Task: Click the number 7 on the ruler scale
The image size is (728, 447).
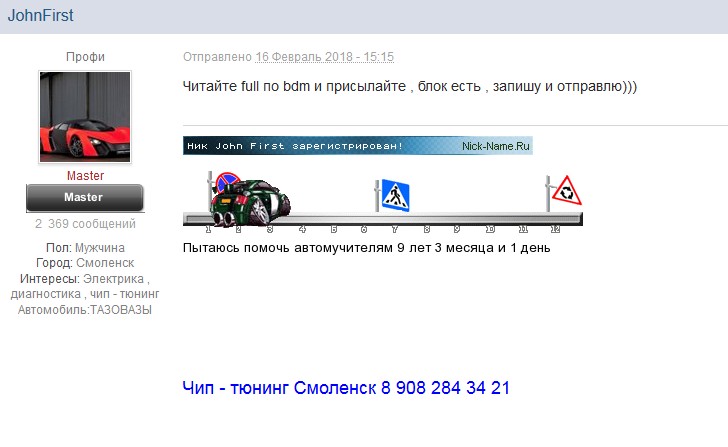Action: coord(395,229)
